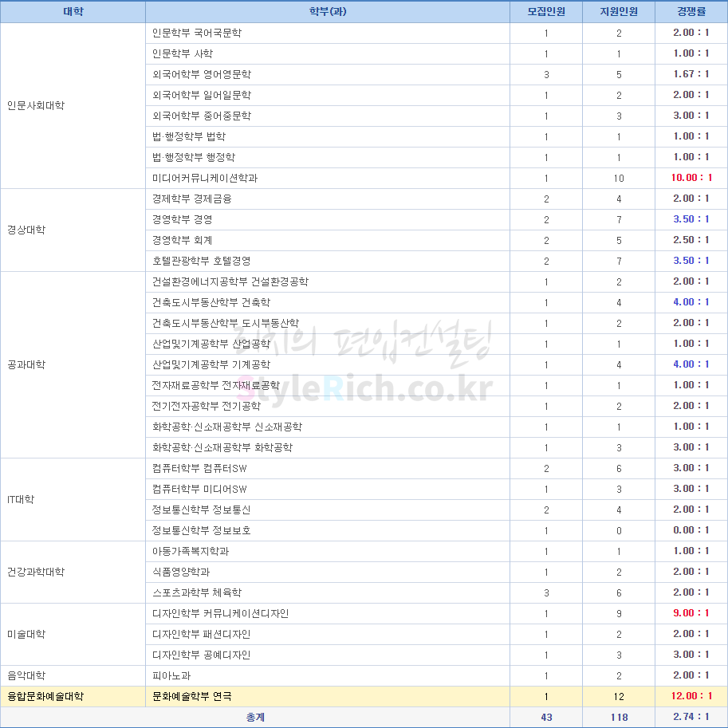728x728 pixels.
Task: Click overall rate 2.74 : 1
Action: [691, 717]
